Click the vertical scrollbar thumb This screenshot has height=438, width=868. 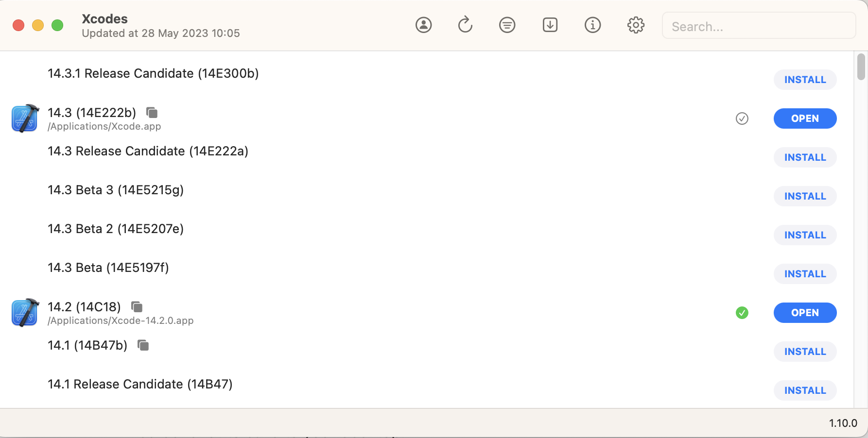[x=861, y=67]
